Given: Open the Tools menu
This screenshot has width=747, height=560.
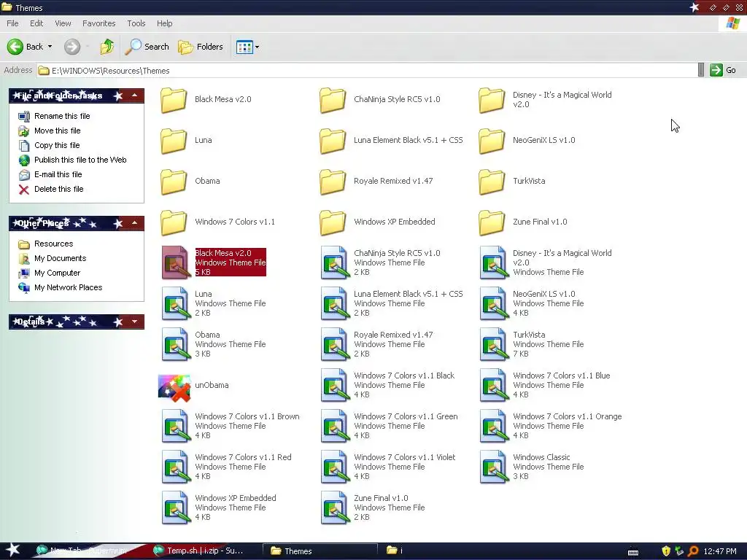Looking at the screenshot, I should point(136,23).
